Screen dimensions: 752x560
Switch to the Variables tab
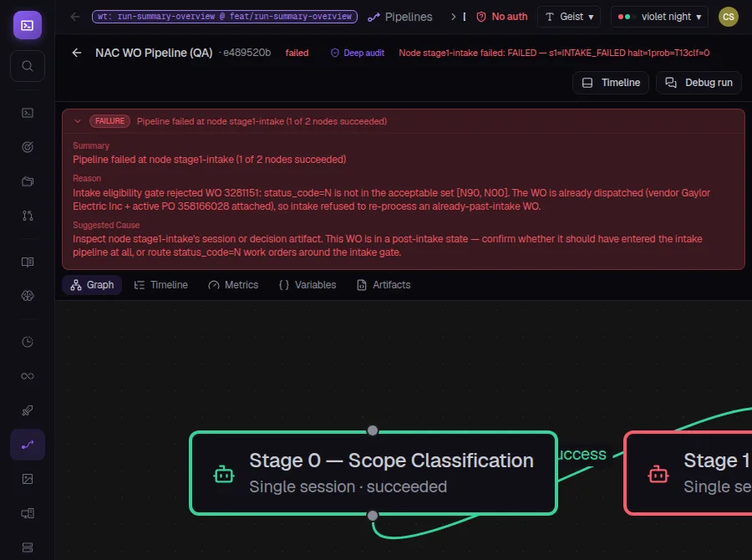(307, 285)
